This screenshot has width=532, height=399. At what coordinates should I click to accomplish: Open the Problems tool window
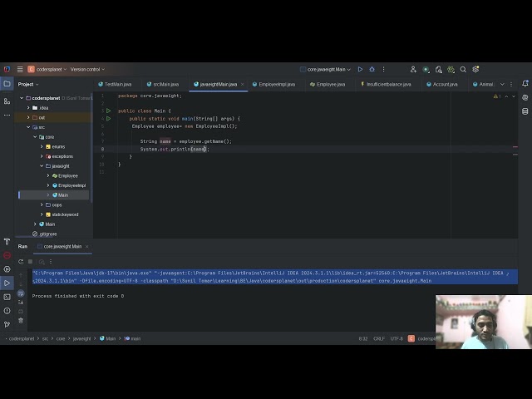click(7, 311)
